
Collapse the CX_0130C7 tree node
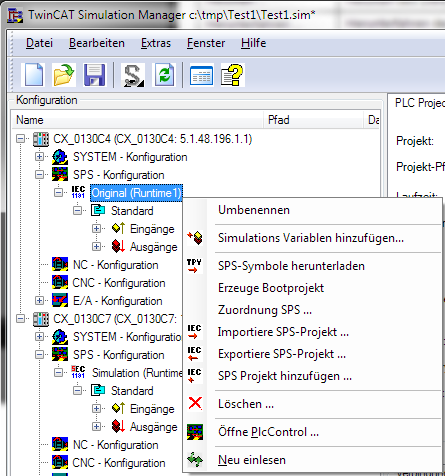coord(21,319)
